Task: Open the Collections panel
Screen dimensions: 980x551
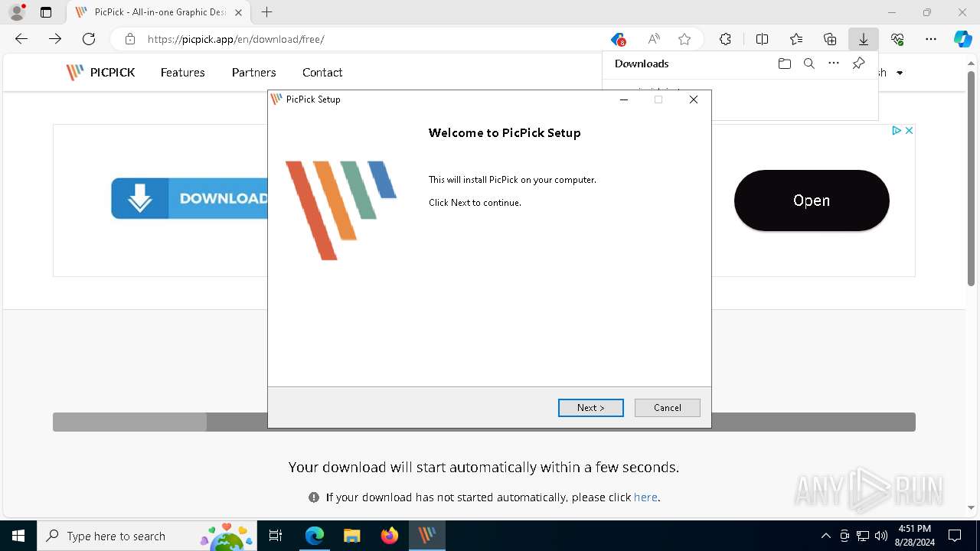Action: 830,39
